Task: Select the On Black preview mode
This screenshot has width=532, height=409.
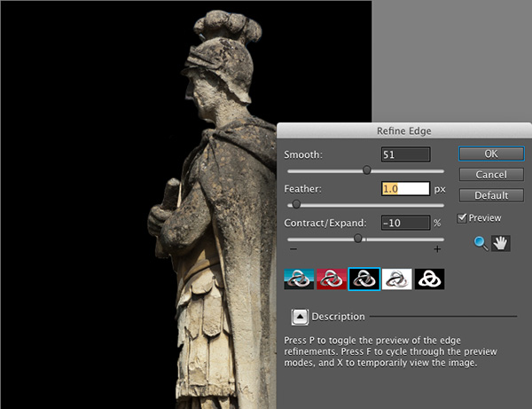Action: (364, 279)
